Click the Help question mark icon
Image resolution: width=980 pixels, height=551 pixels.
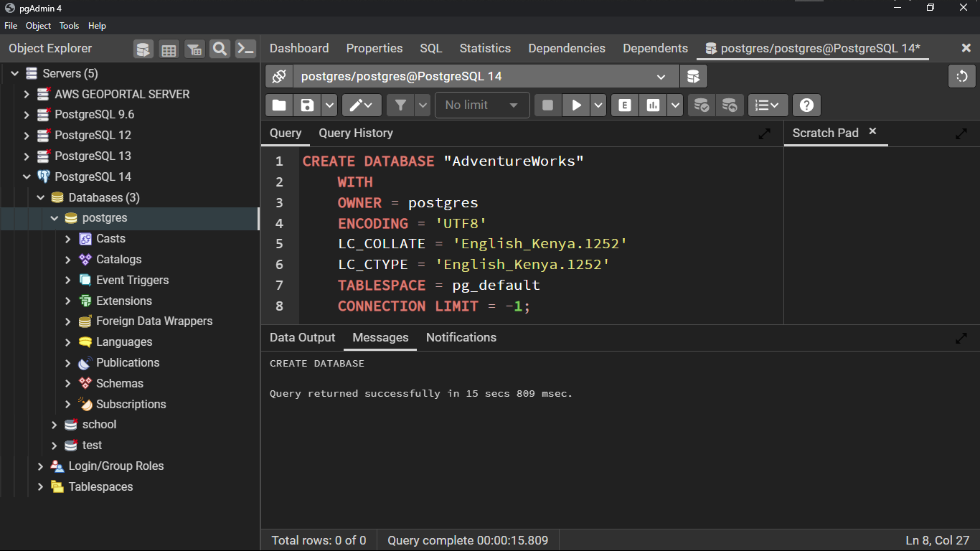807,105
